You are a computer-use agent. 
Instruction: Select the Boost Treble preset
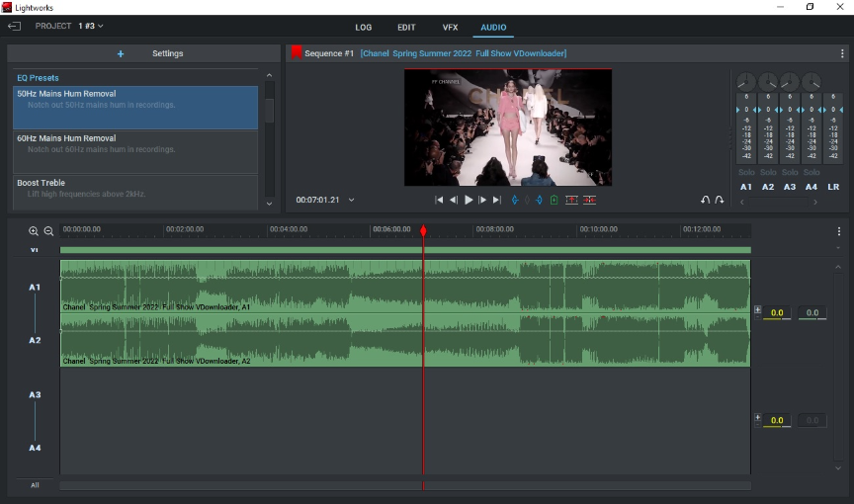tap(135, 192)
